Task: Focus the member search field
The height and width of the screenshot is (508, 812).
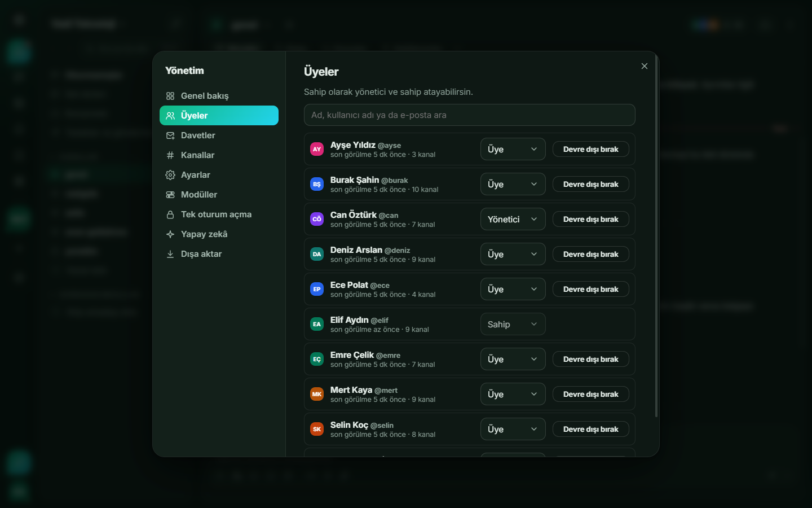Action: (x=470, y=115)
